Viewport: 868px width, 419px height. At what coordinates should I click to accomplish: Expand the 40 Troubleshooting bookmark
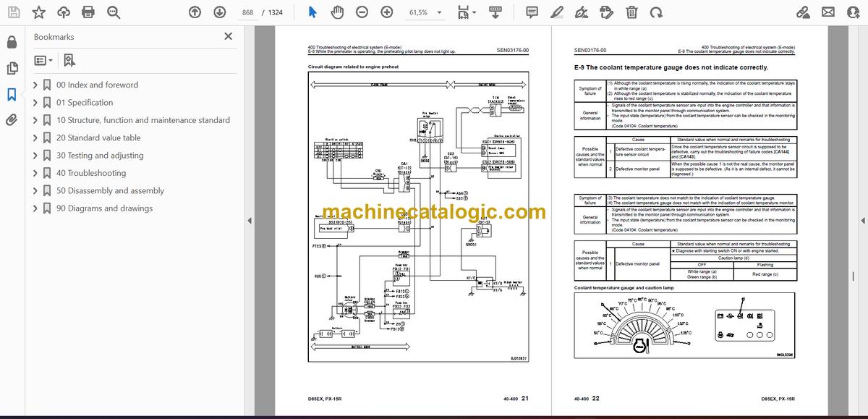(35, 173)
